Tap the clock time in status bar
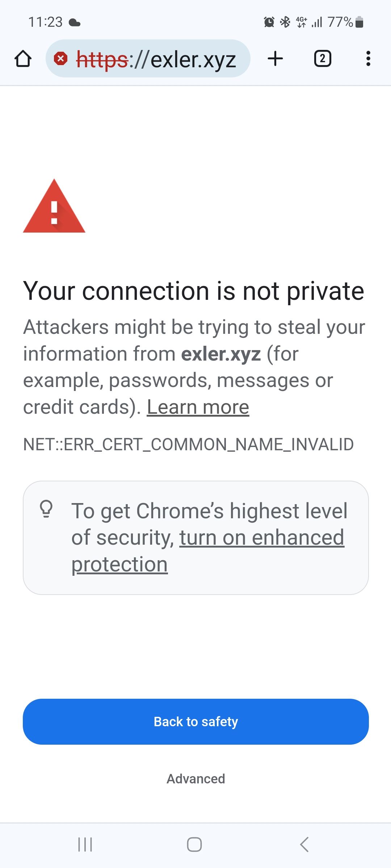 pos(46,22)
